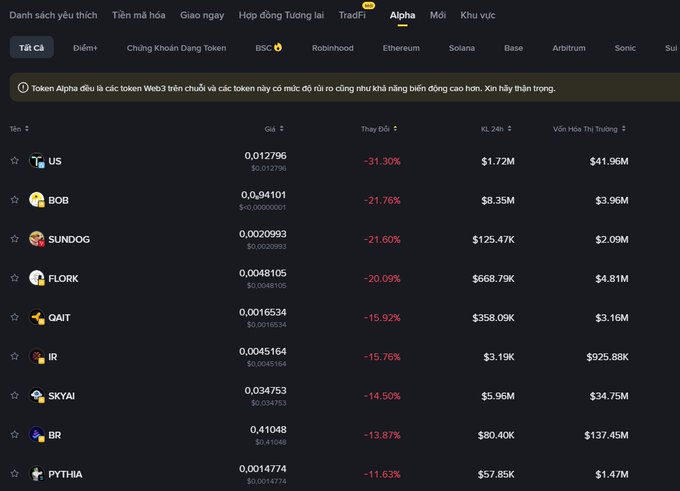Star the SKYAI token
This screenshot has width=680, height=491.
pos(15,395)
